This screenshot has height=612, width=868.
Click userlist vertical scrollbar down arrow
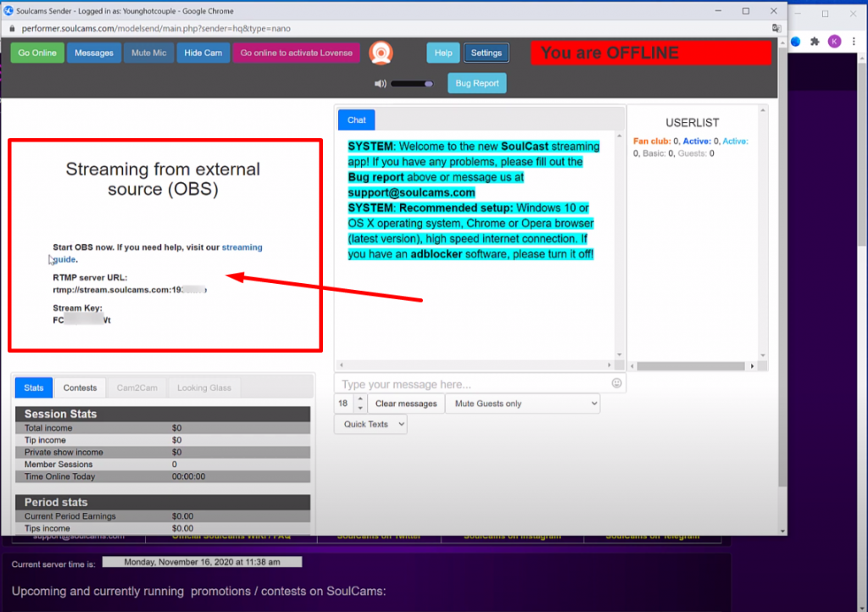tap(763, 356)
